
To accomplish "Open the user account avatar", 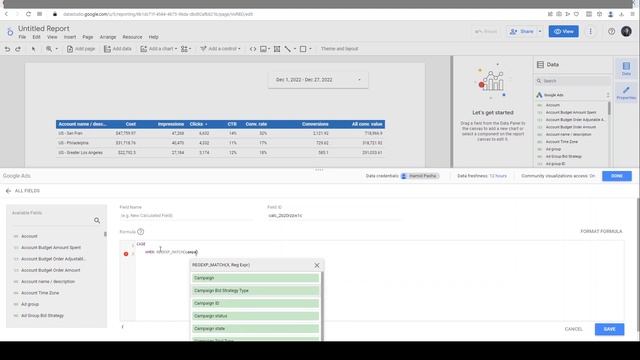I will [626, 31].
